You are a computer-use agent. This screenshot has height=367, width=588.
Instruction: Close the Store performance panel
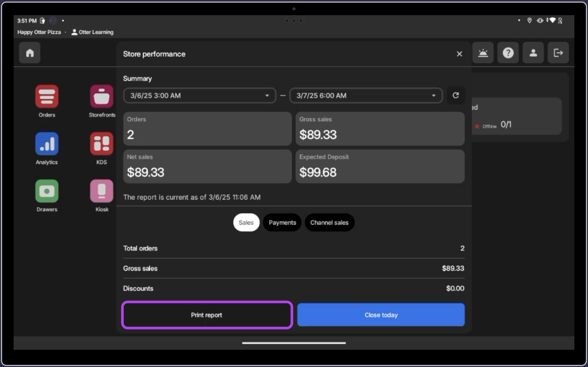459,54
